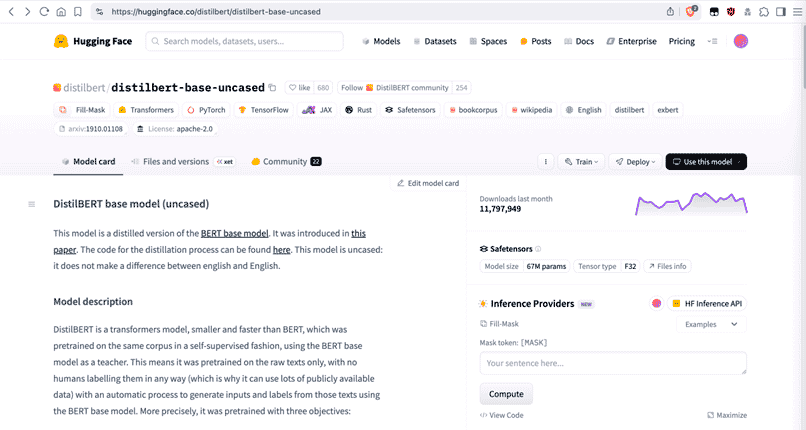Click the TensorFlow tag
Viewport: 806px width, 430px height.
coord(264,110)
